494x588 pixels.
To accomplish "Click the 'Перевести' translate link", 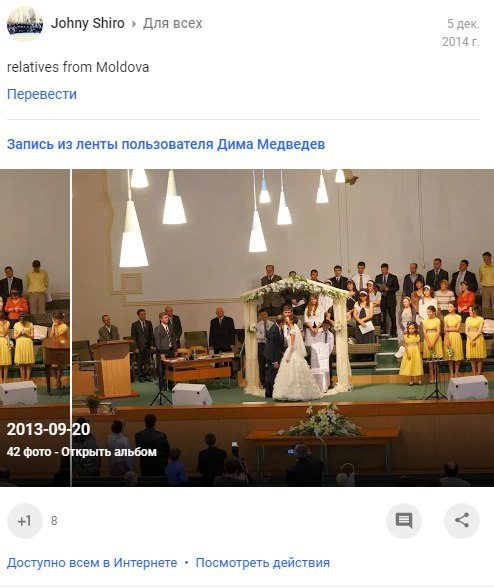I will (42, 94).
